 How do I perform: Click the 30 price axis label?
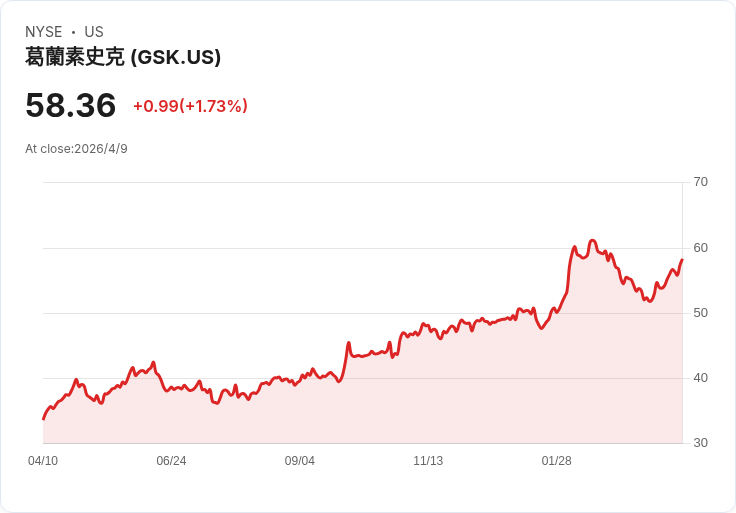tap(700, 443)
